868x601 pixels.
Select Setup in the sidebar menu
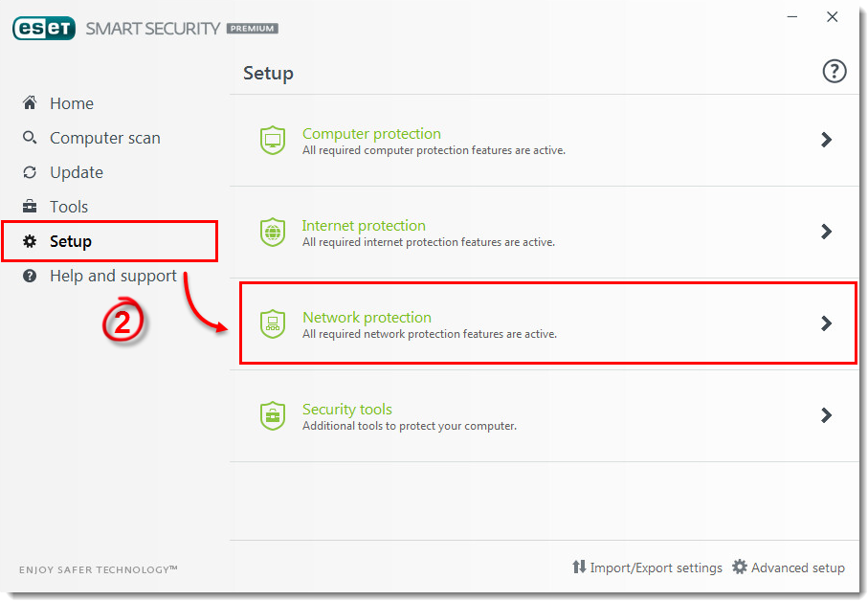pyautogui.click(x=72, y=241)
